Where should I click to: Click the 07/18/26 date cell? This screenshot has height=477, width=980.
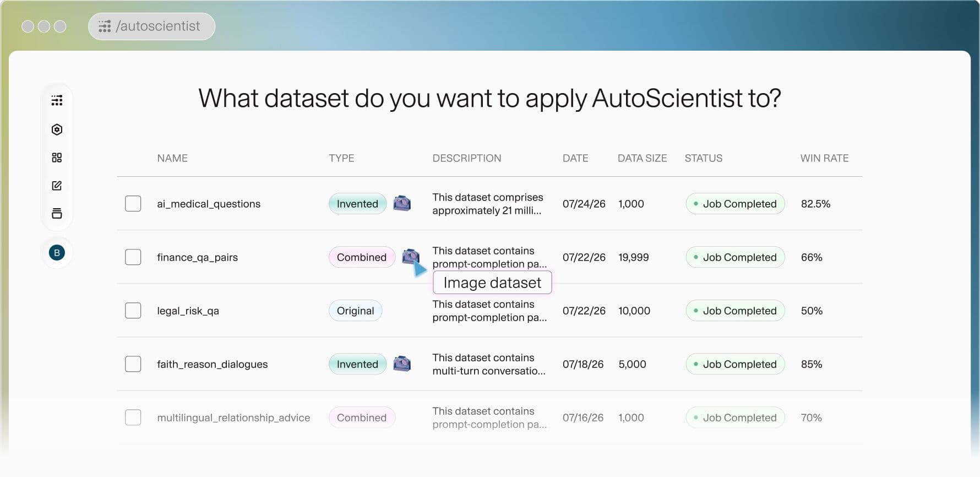pos(583,364)
